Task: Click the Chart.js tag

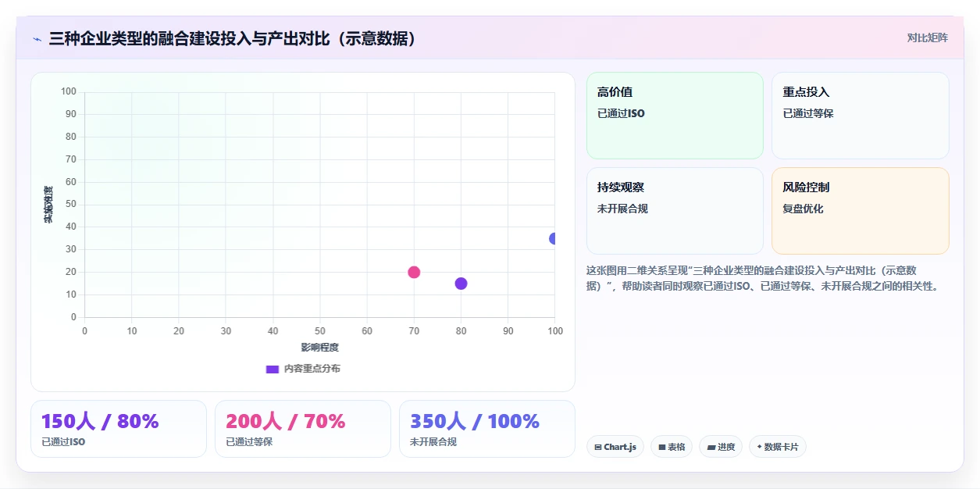Action: point(615,447)
